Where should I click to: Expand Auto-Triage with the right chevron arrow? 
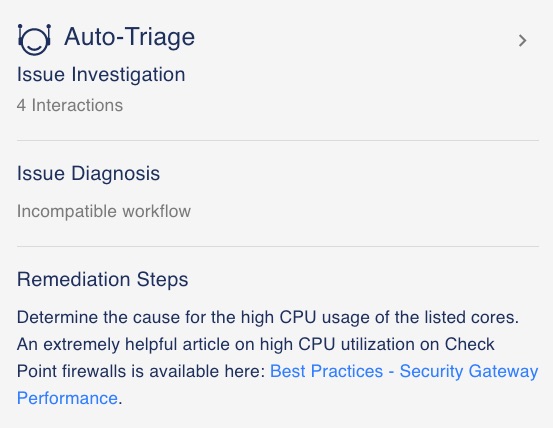click(x=522, y=41)
